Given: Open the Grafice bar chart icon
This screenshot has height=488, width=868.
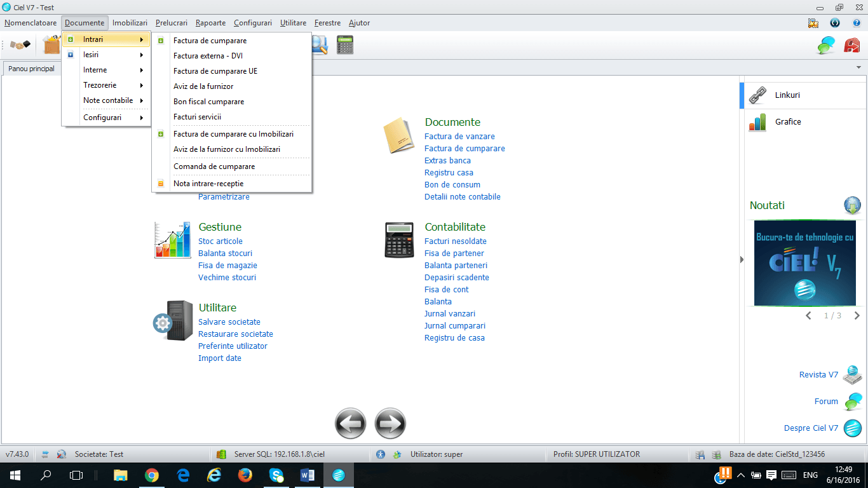Looking at the screenshot, I should [x=757, y=122].
